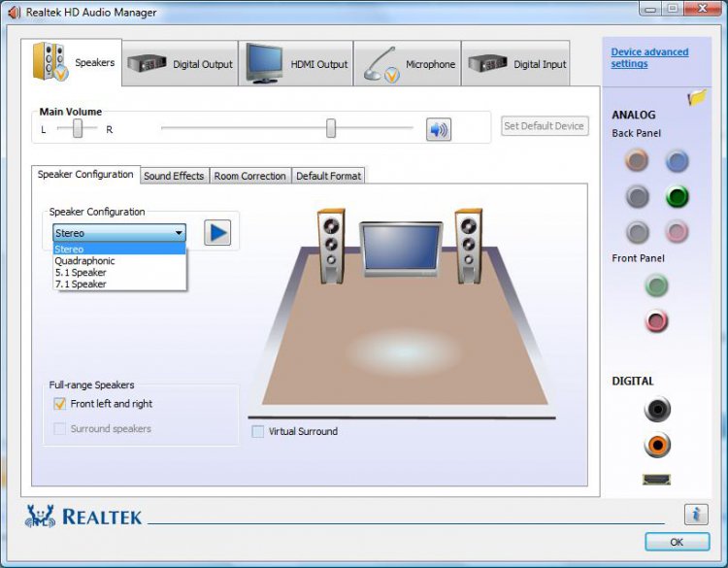This screenshot has height=568, width=728.
Task: Click the blue back panel jack
Action: (x=677, y=161)
